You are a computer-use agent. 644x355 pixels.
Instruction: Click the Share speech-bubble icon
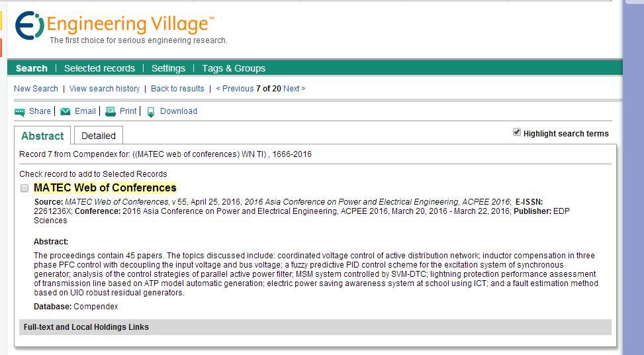click(x=20, y=112)
